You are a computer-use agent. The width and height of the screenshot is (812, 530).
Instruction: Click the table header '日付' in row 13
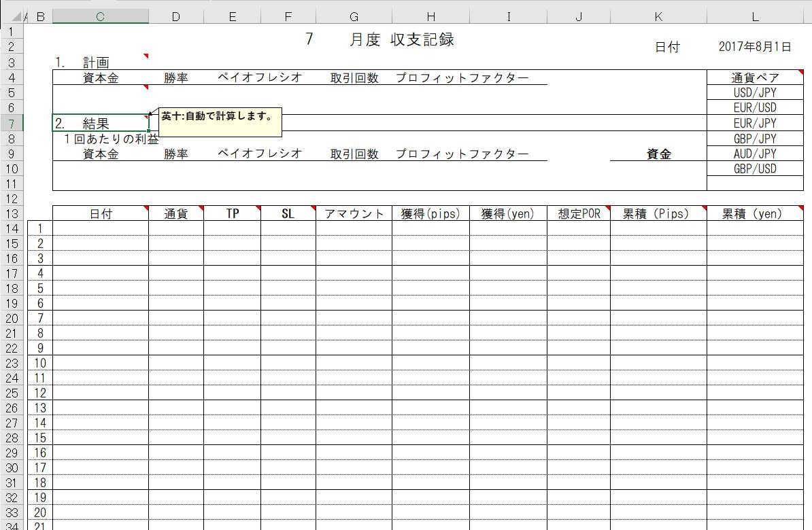click(x=101, y=214)
